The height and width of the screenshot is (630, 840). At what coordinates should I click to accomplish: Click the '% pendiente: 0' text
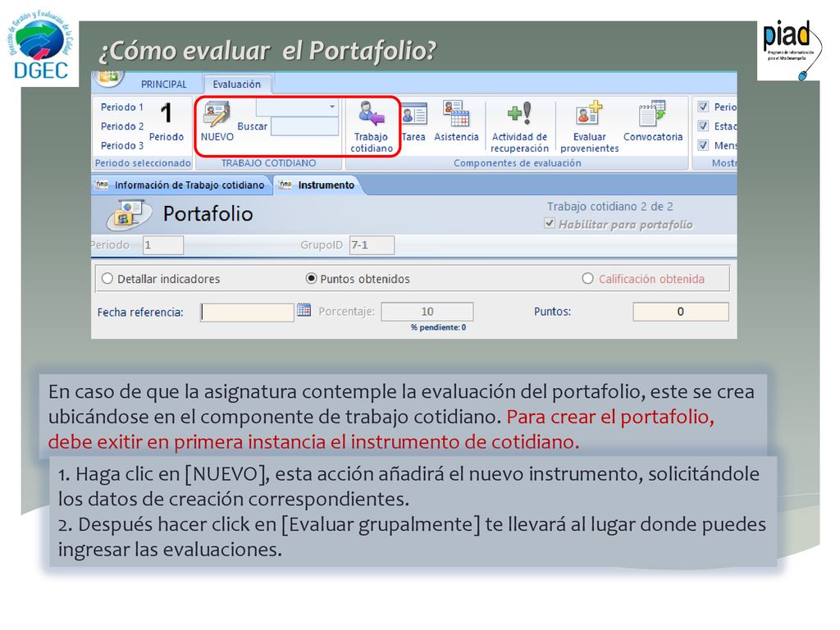438,327
